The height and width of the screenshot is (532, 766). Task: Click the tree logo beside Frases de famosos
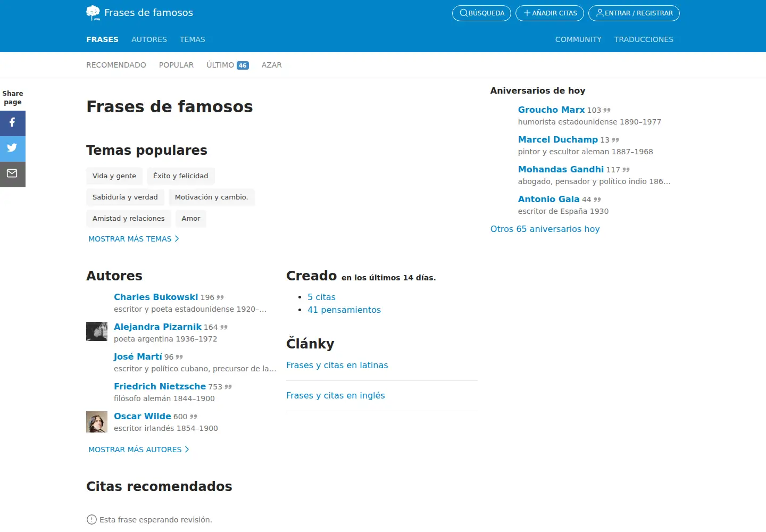click(x=93, y=13)
